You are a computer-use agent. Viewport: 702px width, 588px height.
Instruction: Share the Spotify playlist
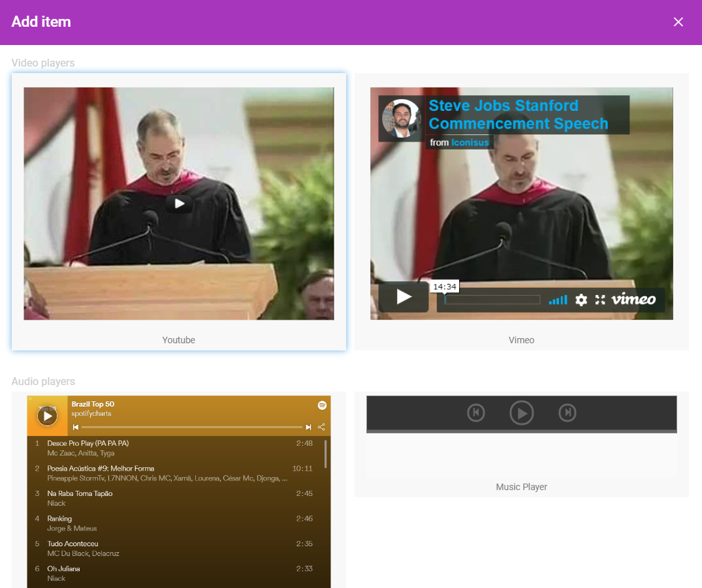(x=321, y=427)
